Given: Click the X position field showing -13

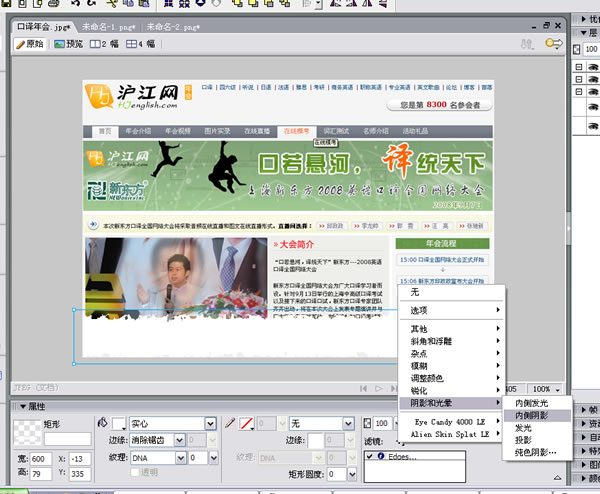Looking at the screenshot, I should click(x=80, y=458).
